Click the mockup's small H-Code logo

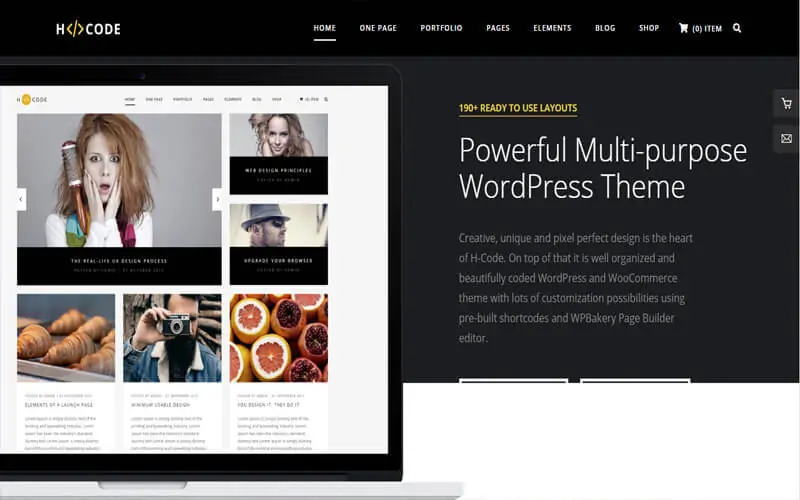(x=32, y=99)
